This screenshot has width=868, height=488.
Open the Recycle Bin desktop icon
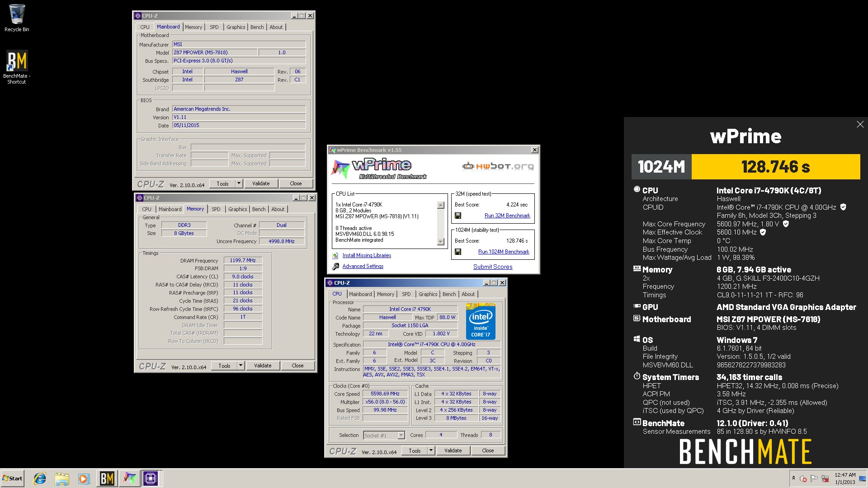point(17,18)
